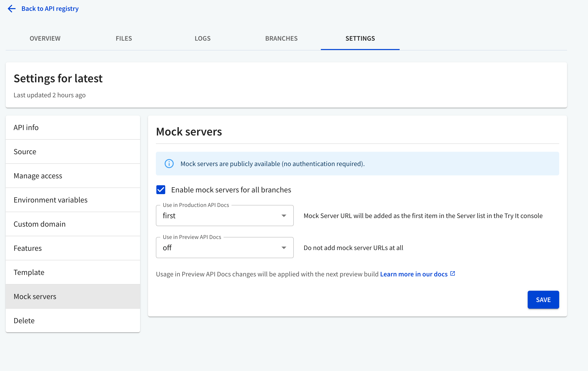Click the Save button
The width and height of the screenshot is (588, 371).
pyautogui.click(x=543, y=300)
